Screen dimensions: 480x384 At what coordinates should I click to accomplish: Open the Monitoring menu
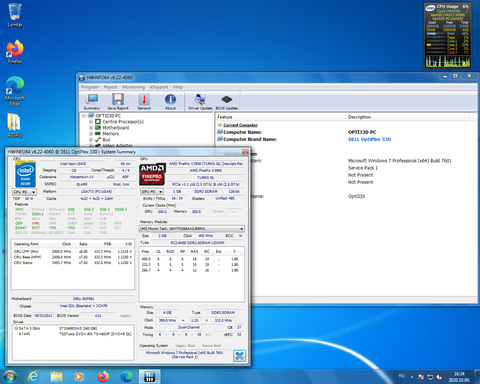[x=133, y=87]
